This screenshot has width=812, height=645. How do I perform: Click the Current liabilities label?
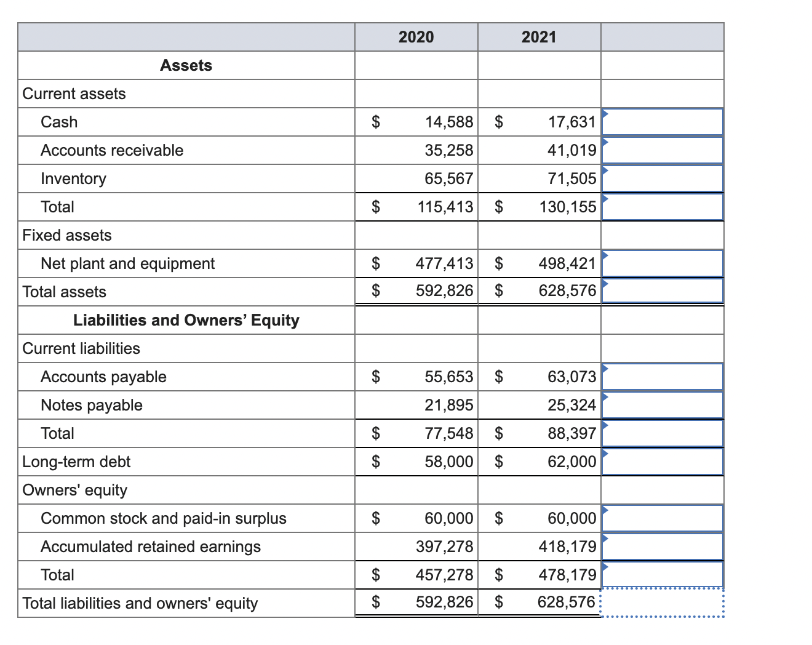(x=81, y=348)
